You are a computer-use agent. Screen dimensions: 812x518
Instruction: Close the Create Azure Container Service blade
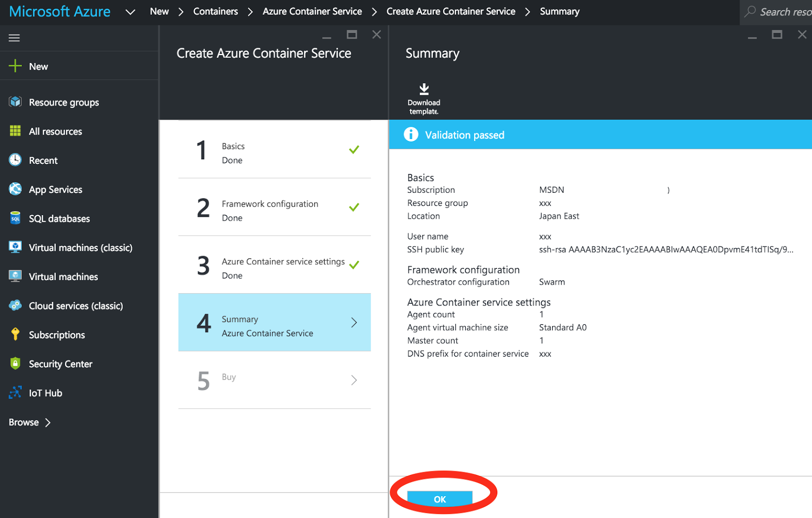(377, 34)
